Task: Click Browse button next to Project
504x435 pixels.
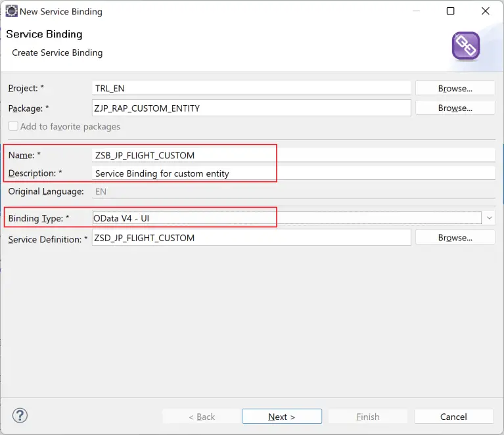Action: pos(455,88)
